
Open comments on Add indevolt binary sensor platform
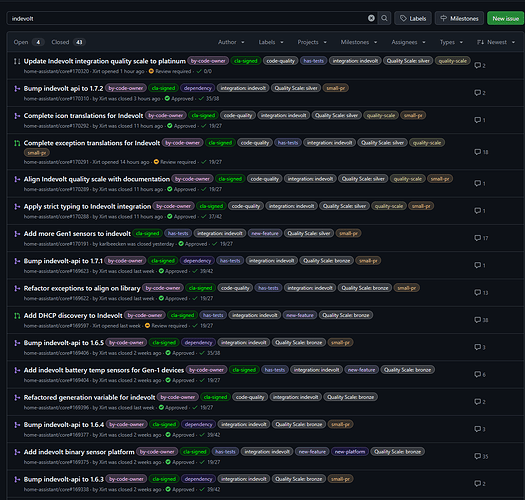(x=481, y=456)
